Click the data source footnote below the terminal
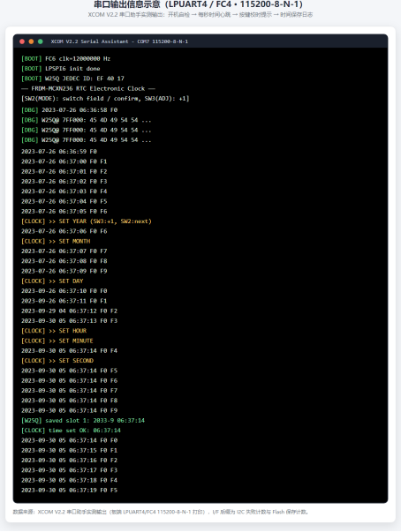 161,512
